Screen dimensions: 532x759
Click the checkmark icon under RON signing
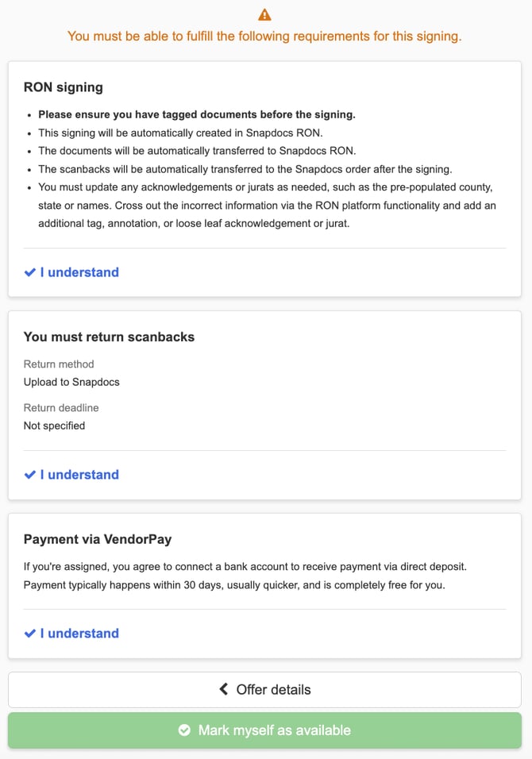pyautogui.click(x=29, y=272)
